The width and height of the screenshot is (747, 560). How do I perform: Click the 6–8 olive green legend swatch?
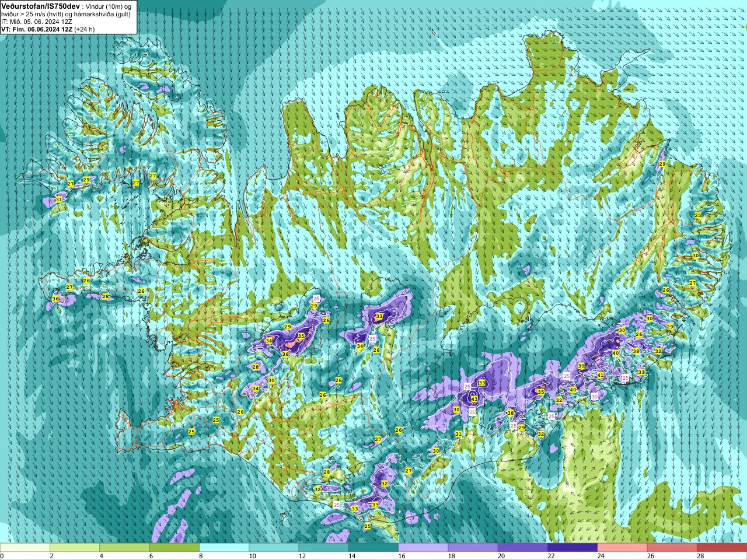pyautogui.click(x=174, y=548)
